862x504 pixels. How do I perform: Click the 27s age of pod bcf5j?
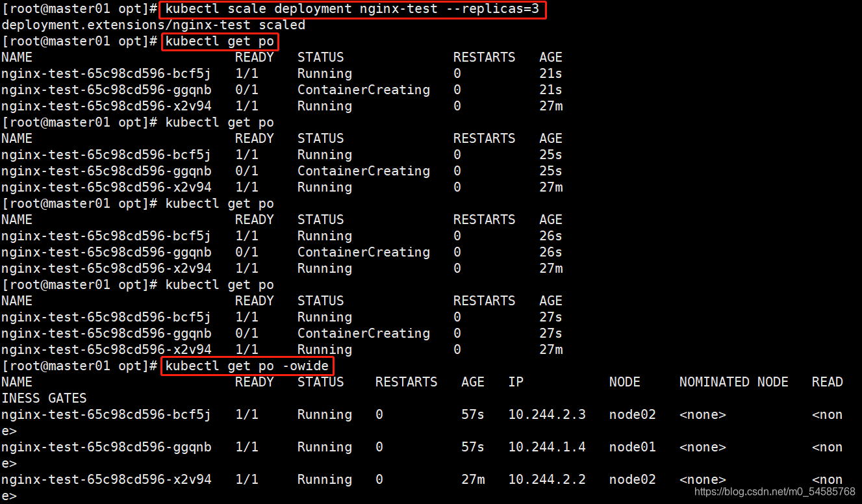click(x=551, y=317)
